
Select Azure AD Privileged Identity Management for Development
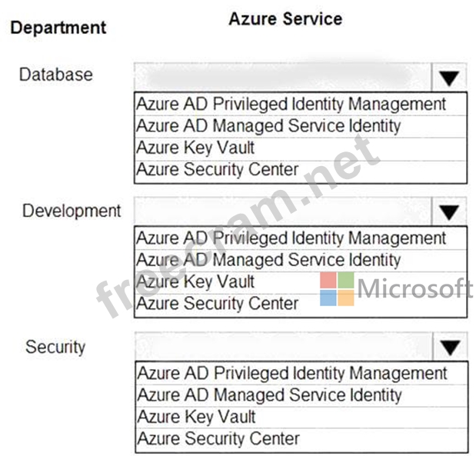tap(301, 238)
